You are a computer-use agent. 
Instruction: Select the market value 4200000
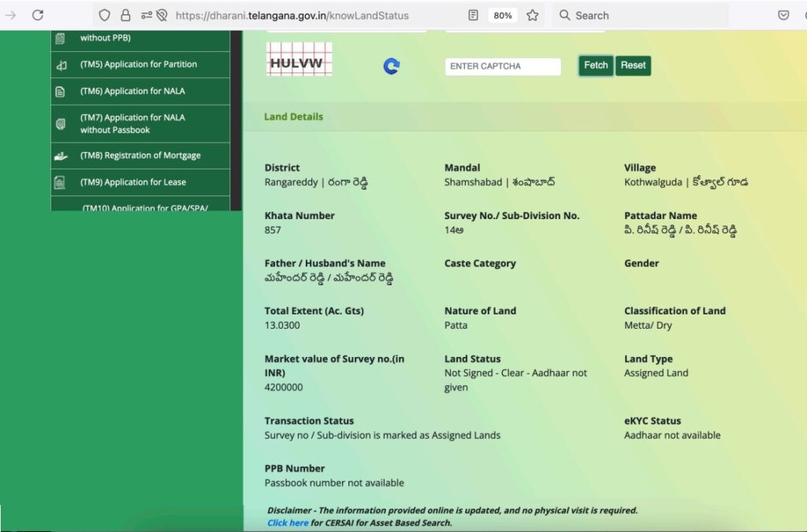(284, 387)
